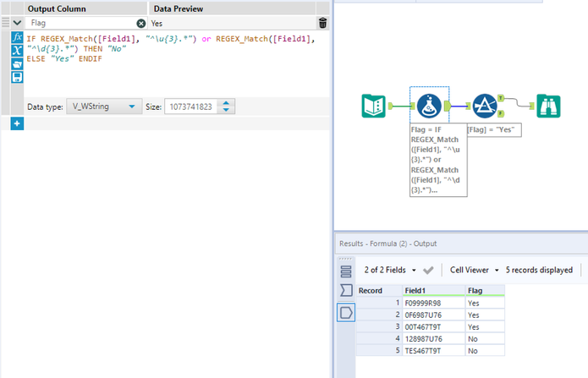Click the drag handle of the Flag expression
Screen dimensions: 588x378
6,23
